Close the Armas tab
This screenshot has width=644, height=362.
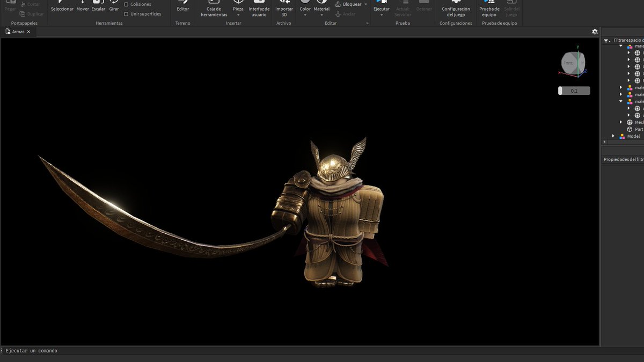(29, 32)
